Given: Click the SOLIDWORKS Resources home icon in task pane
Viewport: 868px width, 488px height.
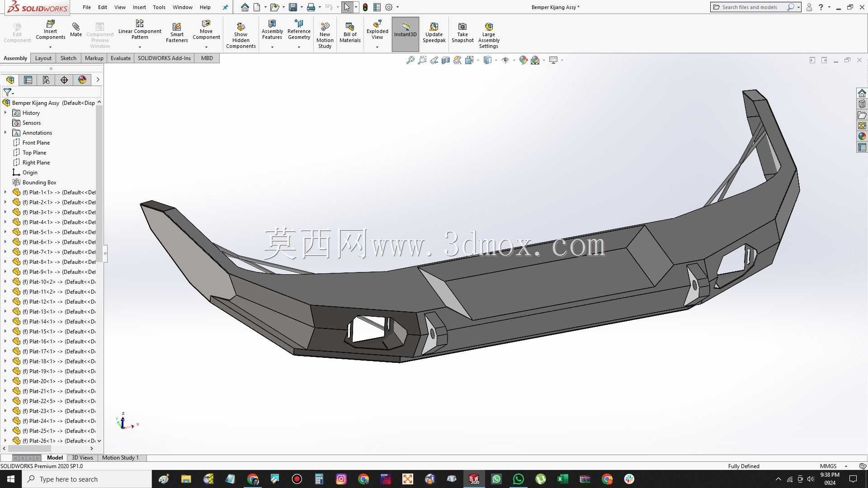Looking at the screenshot, I should [x=862, y=93].
